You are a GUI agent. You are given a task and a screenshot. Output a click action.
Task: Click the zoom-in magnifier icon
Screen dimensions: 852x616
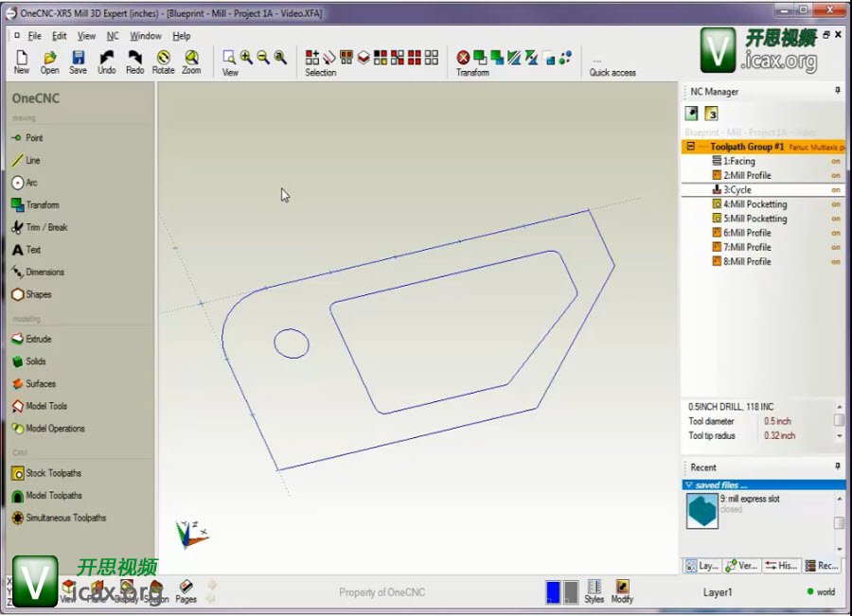[x=246, y=57]
